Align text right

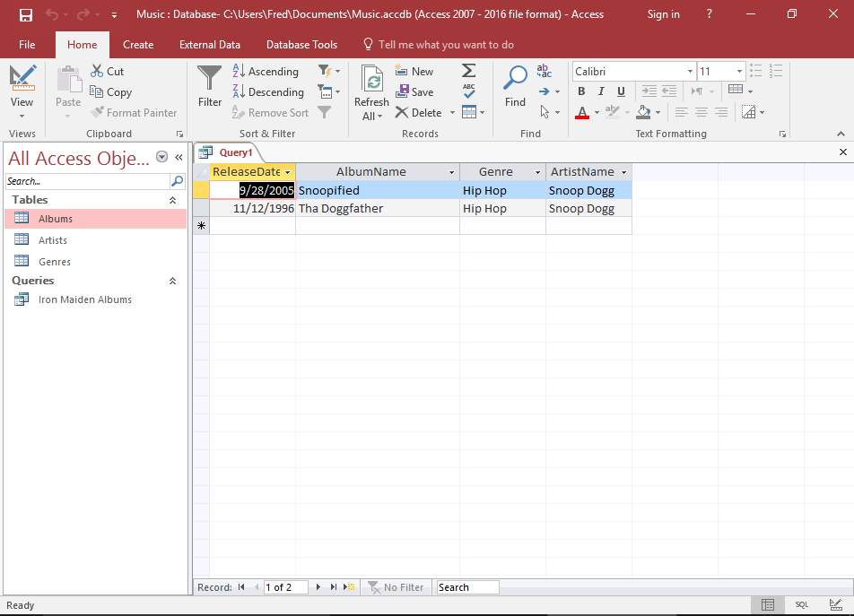(721, 112)
